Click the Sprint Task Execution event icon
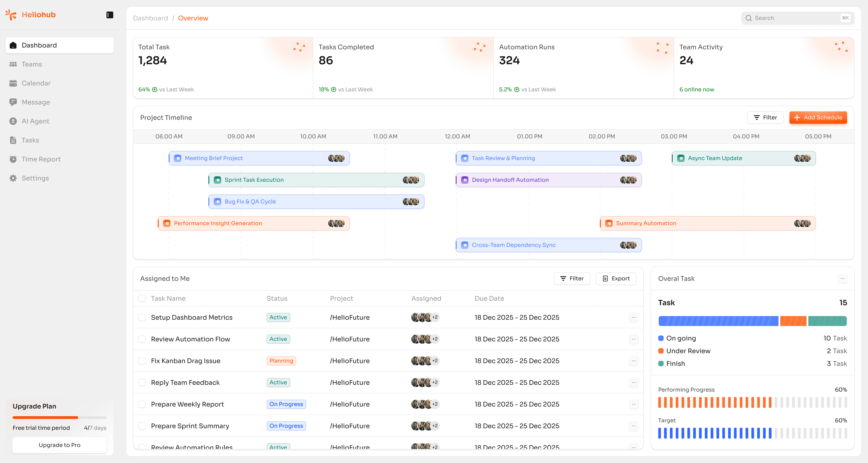 tap(217, 180)
